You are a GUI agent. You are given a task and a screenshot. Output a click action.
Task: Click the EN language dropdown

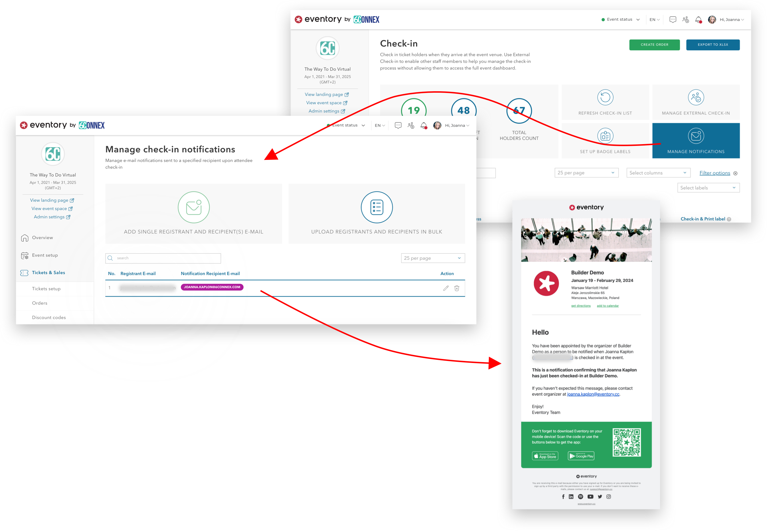(x=653, y=21)
